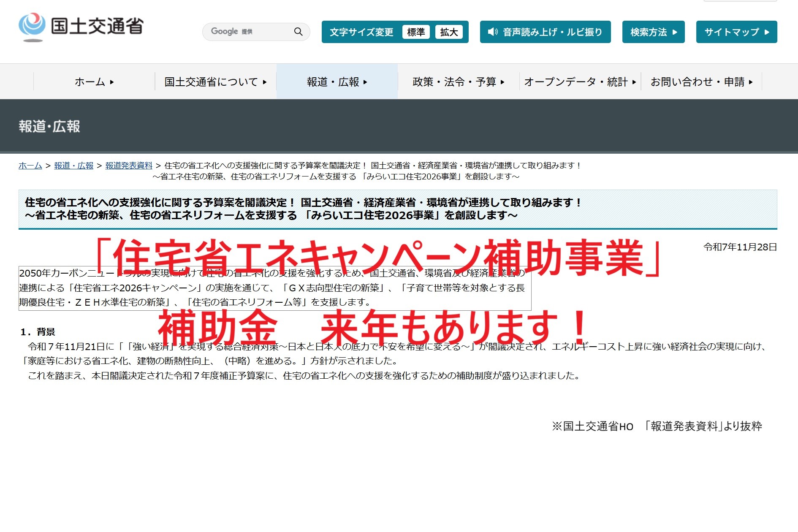The height and width of the screenshot is (532, 798).
Task: Set text size to 拡大
Action: pos(448,32)
